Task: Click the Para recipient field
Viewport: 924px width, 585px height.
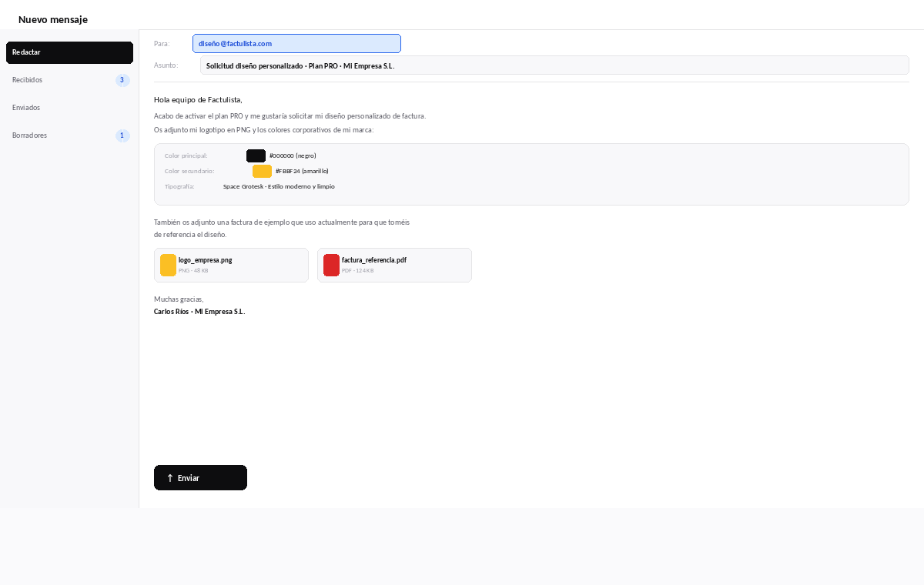Action: 296,44
